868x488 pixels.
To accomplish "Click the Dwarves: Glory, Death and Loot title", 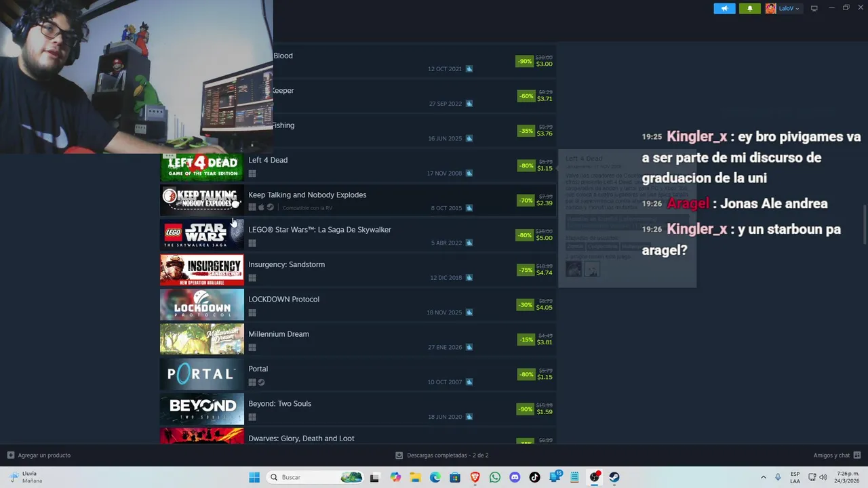I will click(x=301, y=439).
